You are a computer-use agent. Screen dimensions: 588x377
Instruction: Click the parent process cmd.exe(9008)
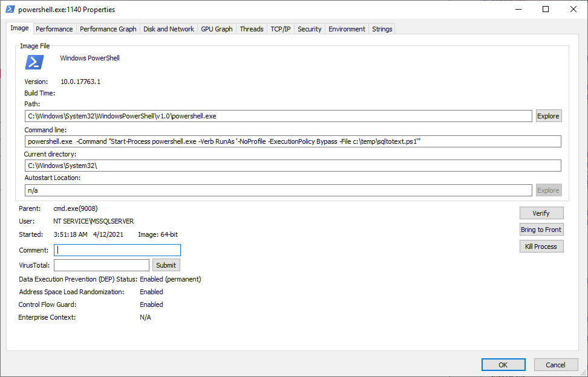tap(76, 208)
